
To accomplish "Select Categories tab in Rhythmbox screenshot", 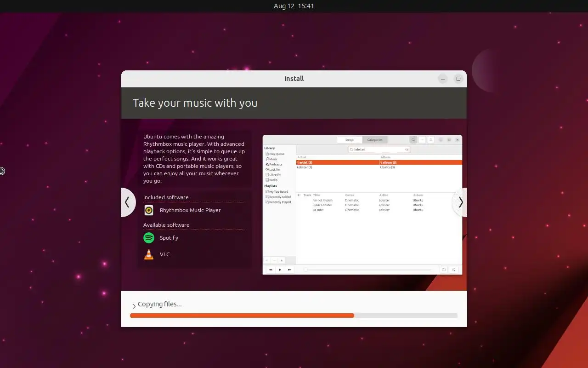I will [375, 140].
